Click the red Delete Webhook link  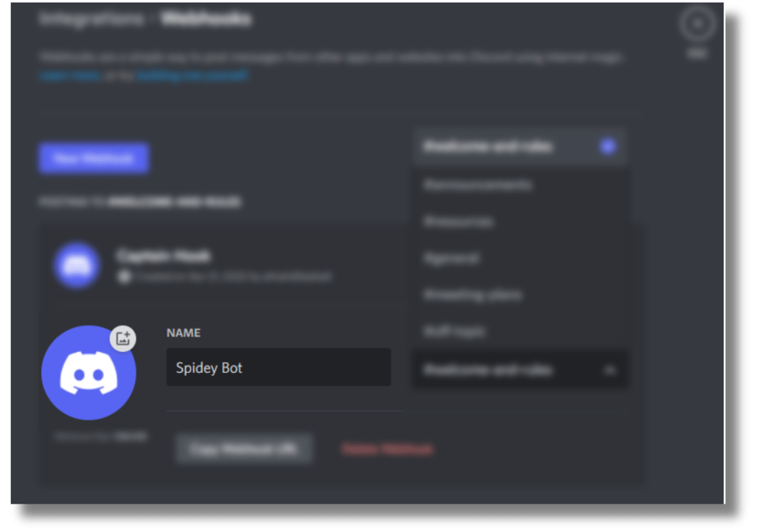click(x=387, y=449)
